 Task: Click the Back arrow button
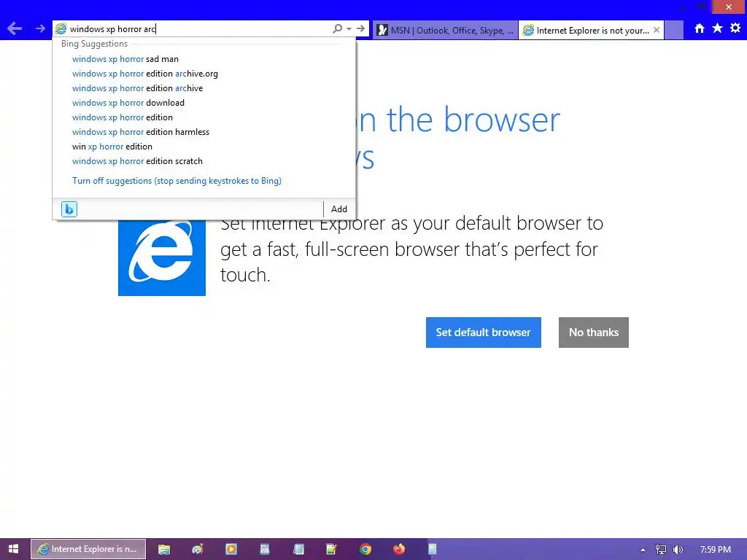coord(15,28)
